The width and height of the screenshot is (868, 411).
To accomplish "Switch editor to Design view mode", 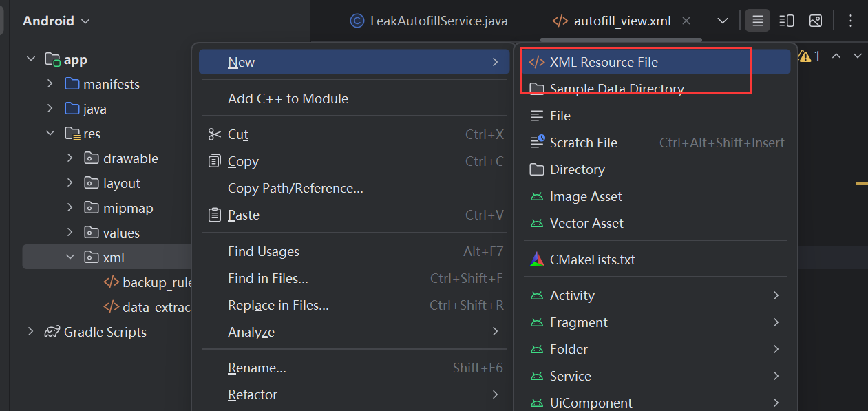I will click(816, 21).
